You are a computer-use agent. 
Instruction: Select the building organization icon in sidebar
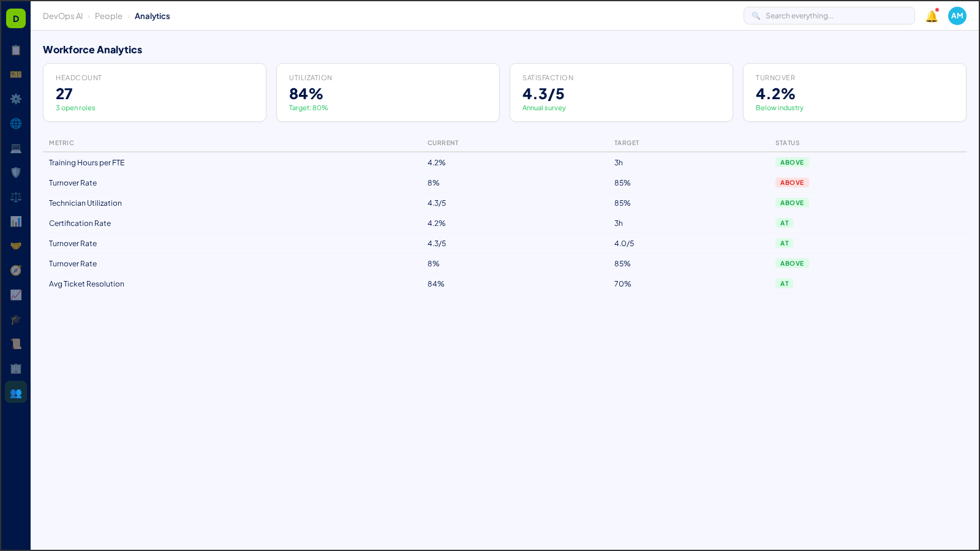pyautogui.click(x=16, y=369)
